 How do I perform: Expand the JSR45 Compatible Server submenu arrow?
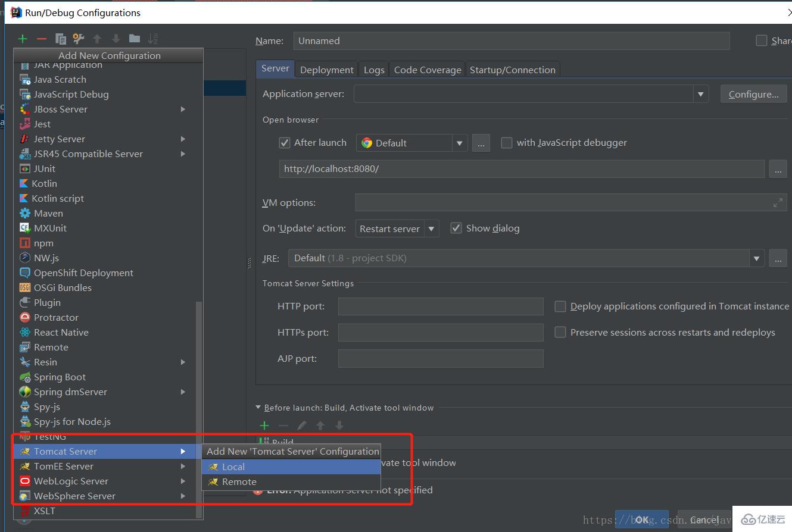[183, 154]
